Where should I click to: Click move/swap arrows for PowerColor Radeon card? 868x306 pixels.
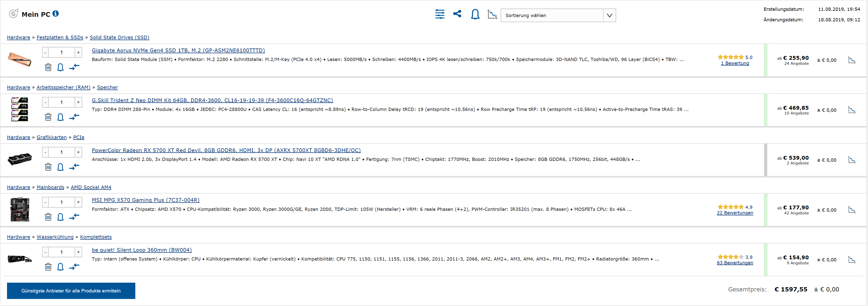coord(74,167)
